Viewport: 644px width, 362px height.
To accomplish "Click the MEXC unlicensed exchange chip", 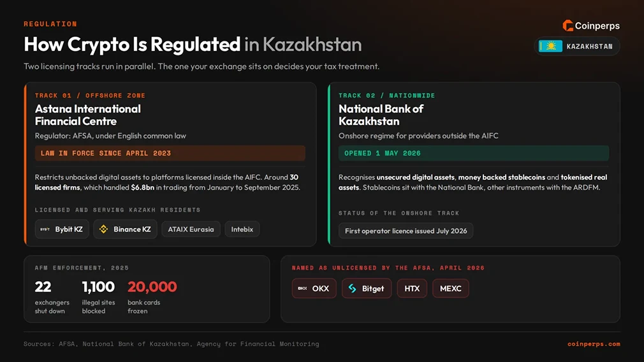I will [x=451, y=289].
